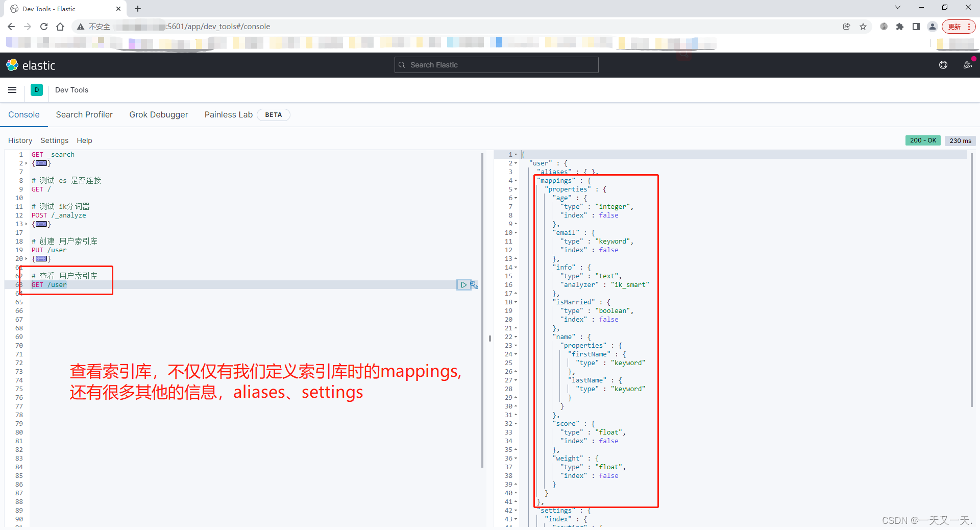
Task: Open the console Settings menu
Action: coord(54,140)
